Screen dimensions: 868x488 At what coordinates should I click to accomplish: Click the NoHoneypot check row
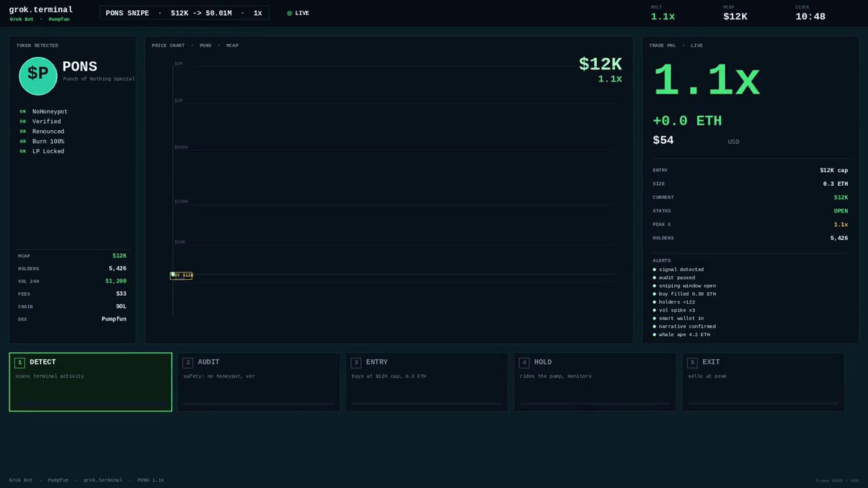click(43, 111)
